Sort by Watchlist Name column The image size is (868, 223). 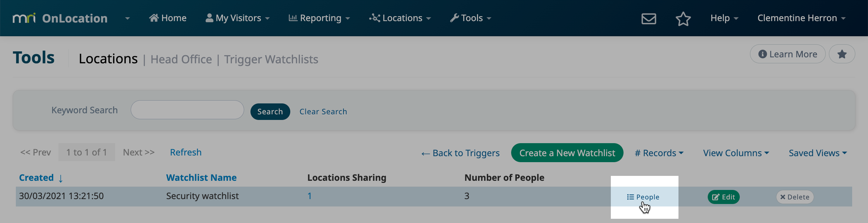201,178
